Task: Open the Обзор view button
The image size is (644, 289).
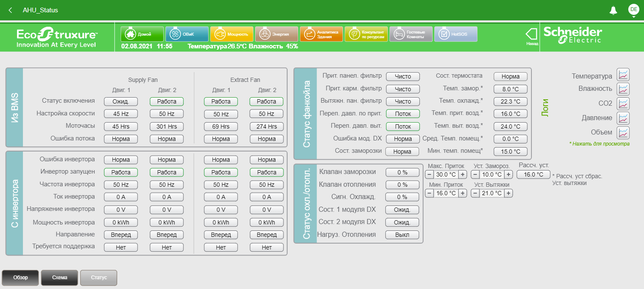Action: (20, 278)
